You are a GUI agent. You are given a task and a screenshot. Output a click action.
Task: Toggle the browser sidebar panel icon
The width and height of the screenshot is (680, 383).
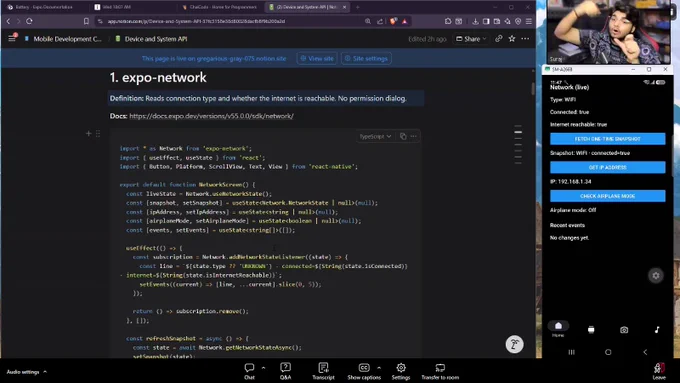[x=486, y=21]
